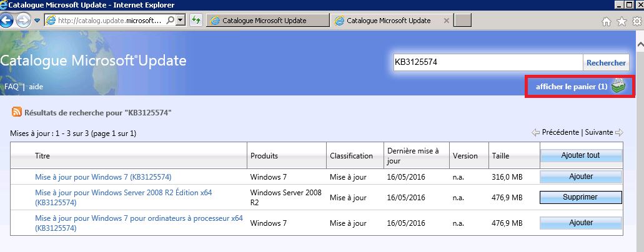This screenshot has width=644, height=252.
Task: Click Supprimer for the Server 2008 R2 update
Action: (581, 197)
